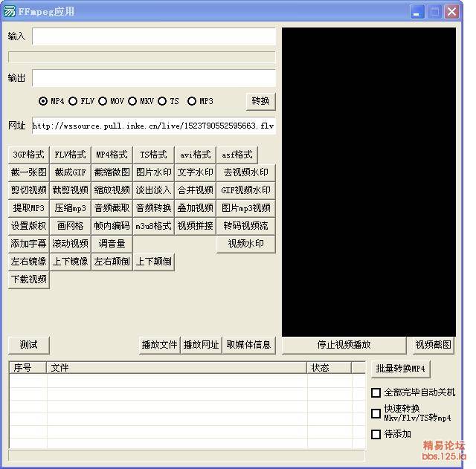
Task: Check the 待添加 checkbox
Action: (376, 434)
